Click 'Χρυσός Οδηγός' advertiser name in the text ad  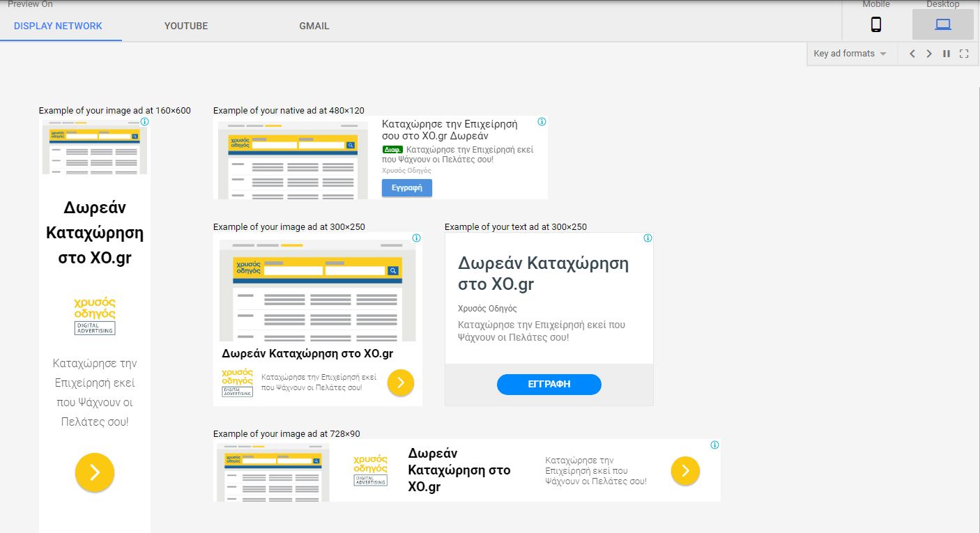pyautogui.click(x=487, y=308)
